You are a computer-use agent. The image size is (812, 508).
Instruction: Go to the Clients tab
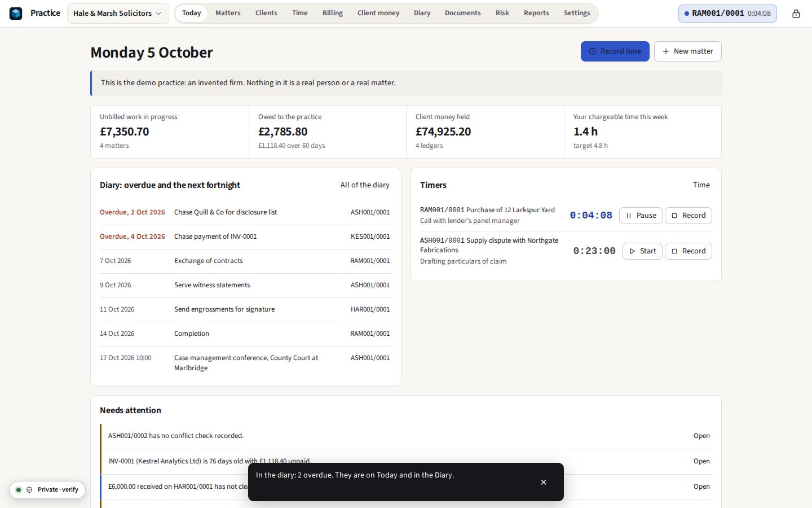coord(266,13)
